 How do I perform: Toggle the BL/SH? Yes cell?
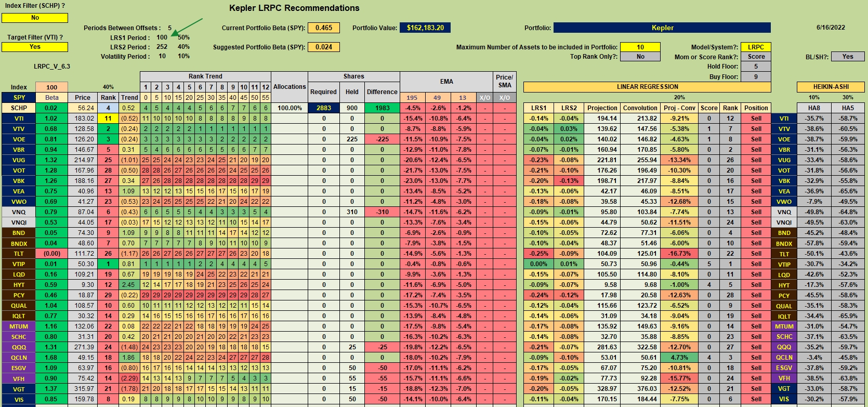click(848, 57)
